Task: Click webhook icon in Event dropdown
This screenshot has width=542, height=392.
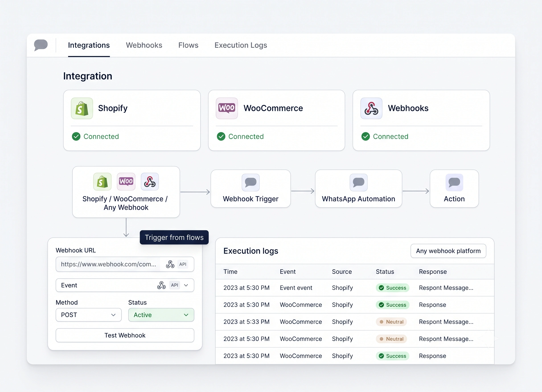Action: (x=162, y=285)
